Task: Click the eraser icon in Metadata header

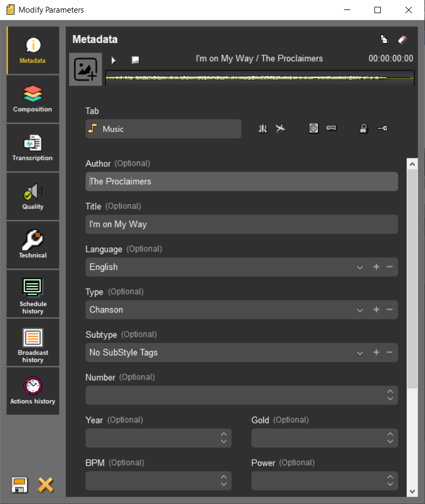Action: point(402,39)
